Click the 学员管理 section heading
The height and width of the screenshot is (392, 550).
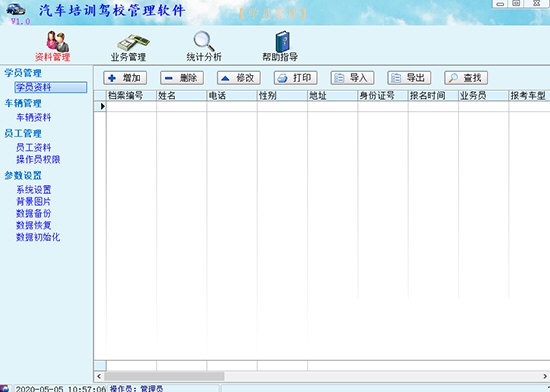coord(23,73)
